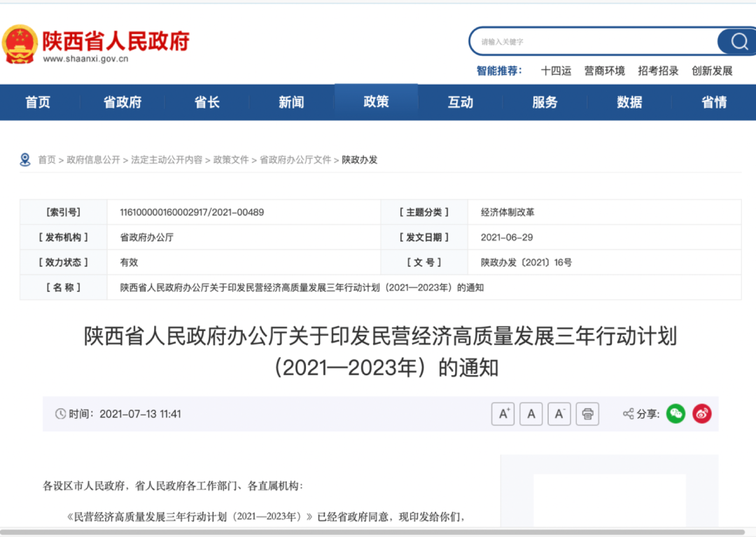Click the location pin breadcrumb icon

point(25,160)
